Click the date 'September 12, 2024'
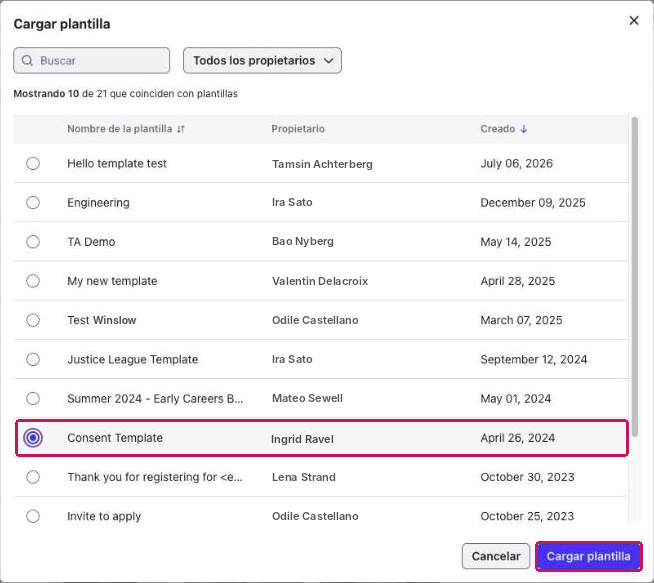The height and width of the screenshot is (583, 654). [x=534, y=359]
